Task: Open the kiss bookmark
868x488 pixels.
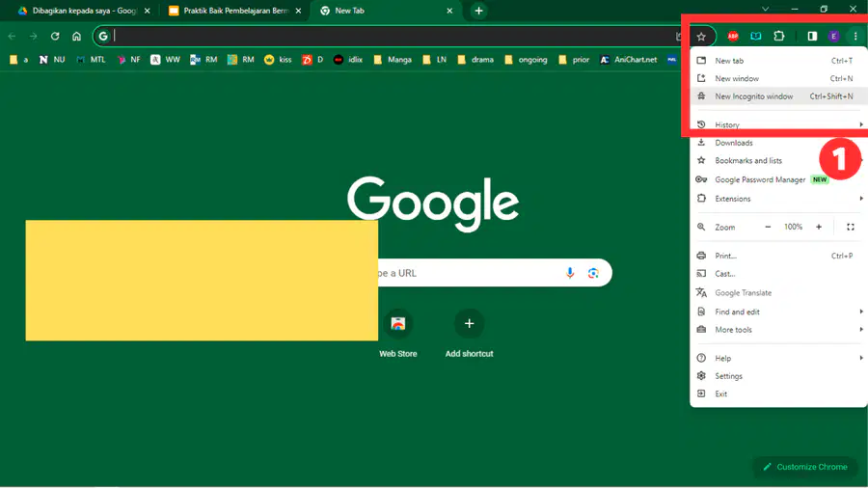Action: (x=278, y=60)
